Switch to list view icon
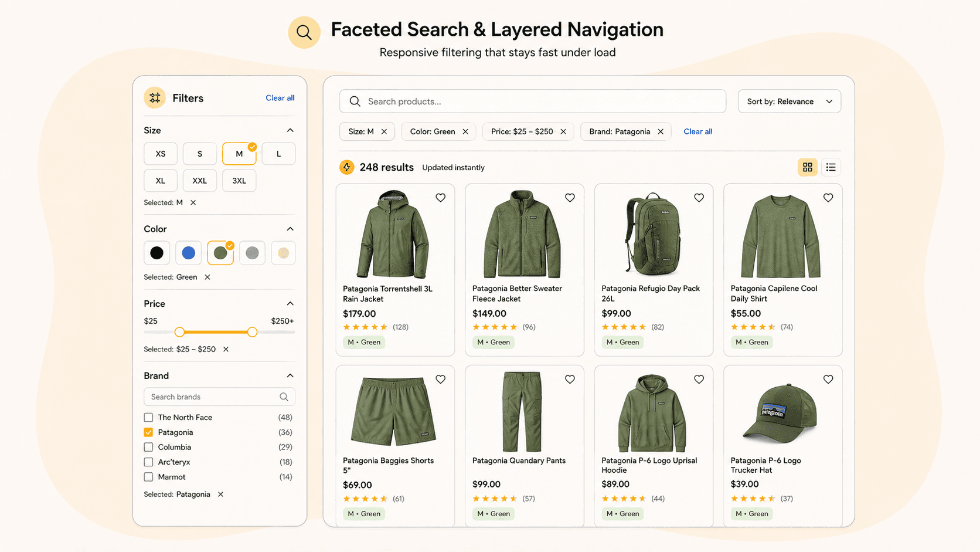The width and height of the screenshot is (980, 552). click(x=831, y=167)
